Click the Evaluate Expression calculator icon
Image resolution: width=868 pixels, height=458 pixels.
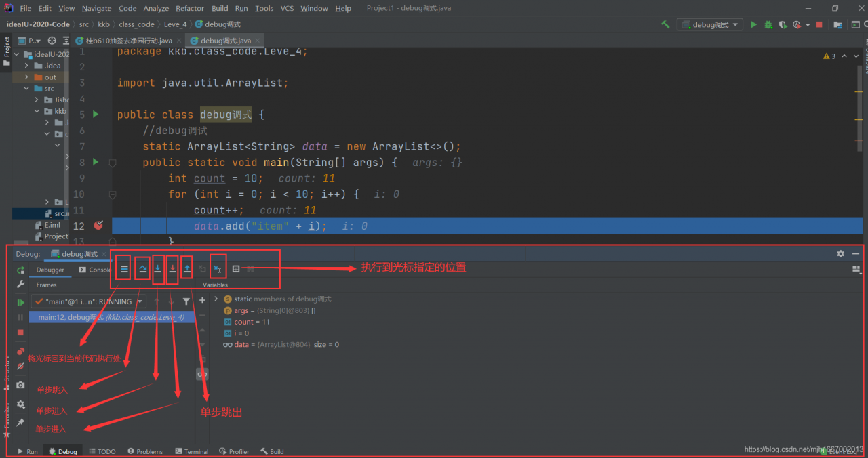236,269
